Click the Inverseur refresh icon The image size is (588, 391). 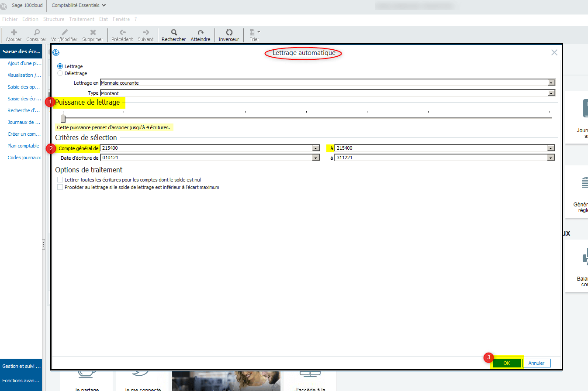229,32
